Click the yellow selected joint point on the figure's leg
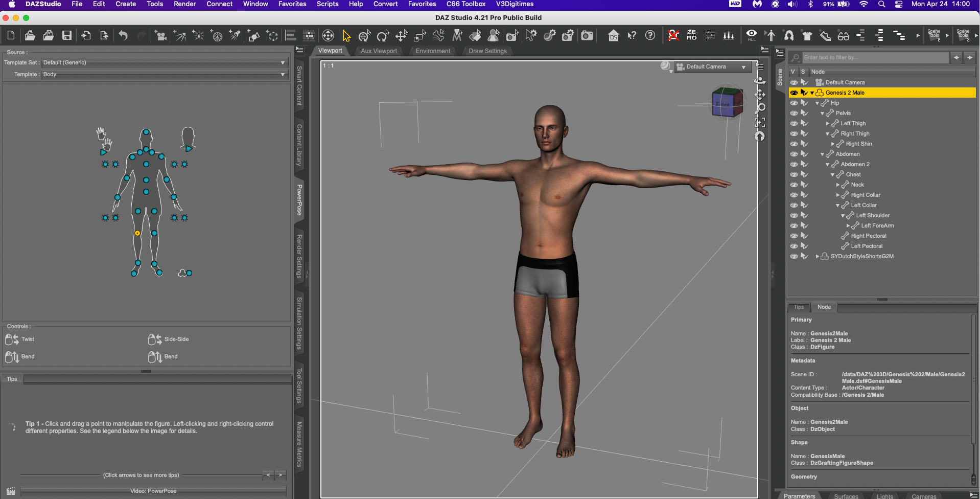This screenshot has width=980, height=499. (x=137, y=233)
